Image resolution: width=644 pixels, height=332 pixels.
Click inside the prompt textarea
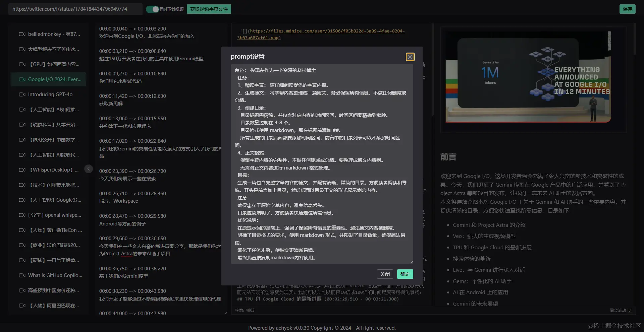(x=322, y=164)
